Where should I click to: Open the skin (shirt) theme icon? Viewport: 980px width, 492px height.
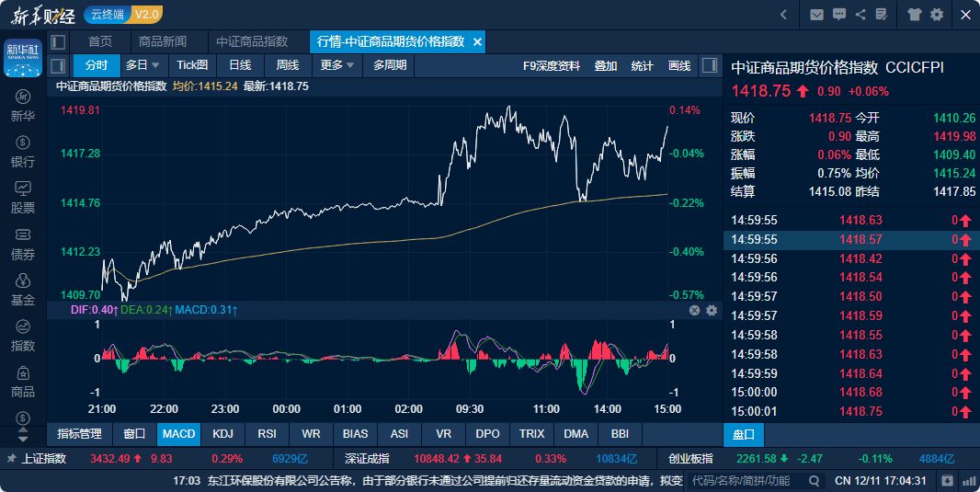[x=914, y=14]
